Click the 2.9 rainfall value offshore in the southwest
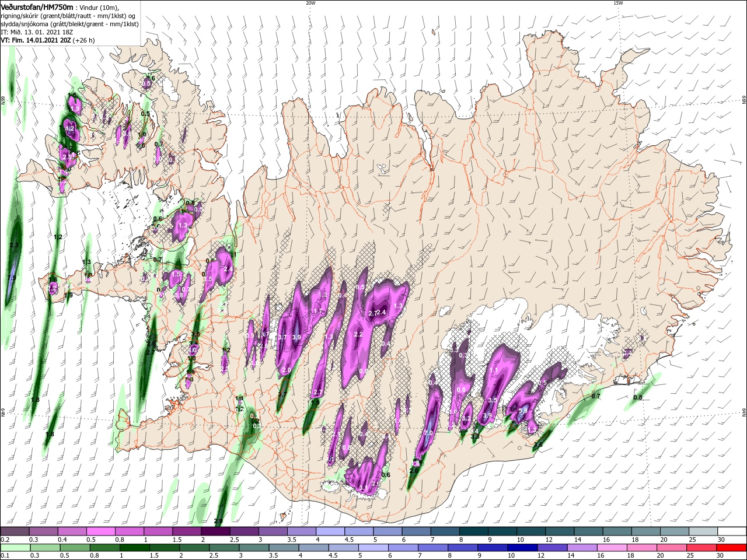Screen dimensions: 747x560 point(219,521)
